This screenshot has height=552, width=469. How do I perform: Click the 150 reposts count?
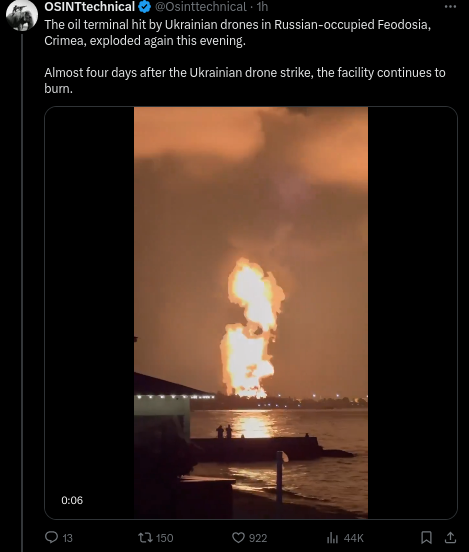(x=164, y=538)
